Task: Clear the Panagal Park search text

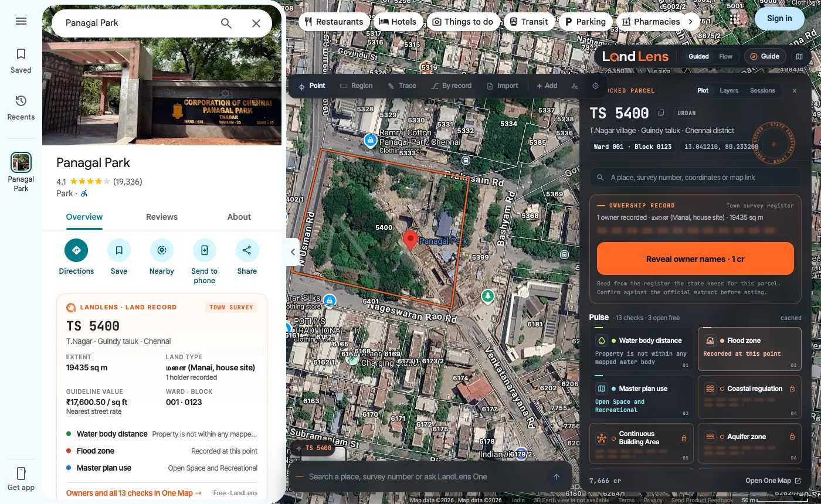Action: tap(256, 23)
